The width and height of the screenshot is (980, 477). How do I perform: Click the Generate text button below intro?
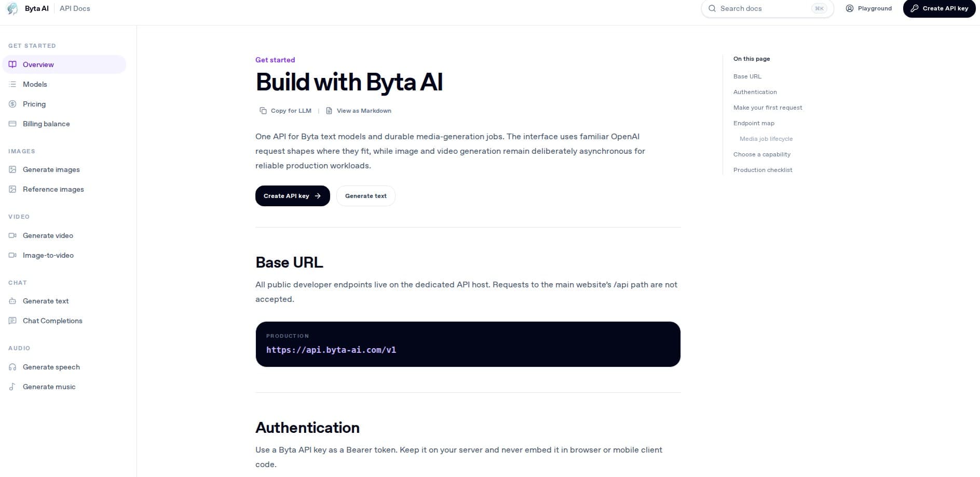(x=366, y=196)
